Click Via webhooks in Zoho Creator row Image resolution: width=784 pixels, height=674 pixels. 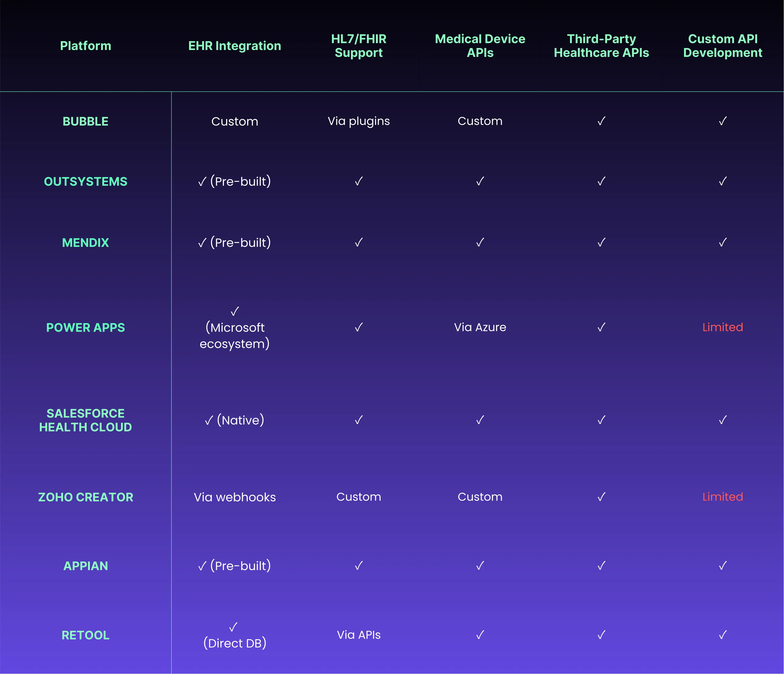pos(235,497)
